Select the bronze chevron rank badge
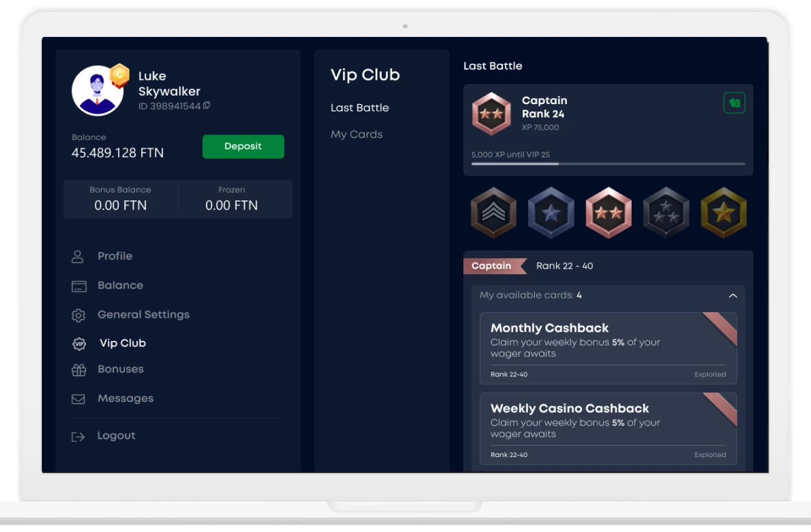 click(x=494, y=213)
